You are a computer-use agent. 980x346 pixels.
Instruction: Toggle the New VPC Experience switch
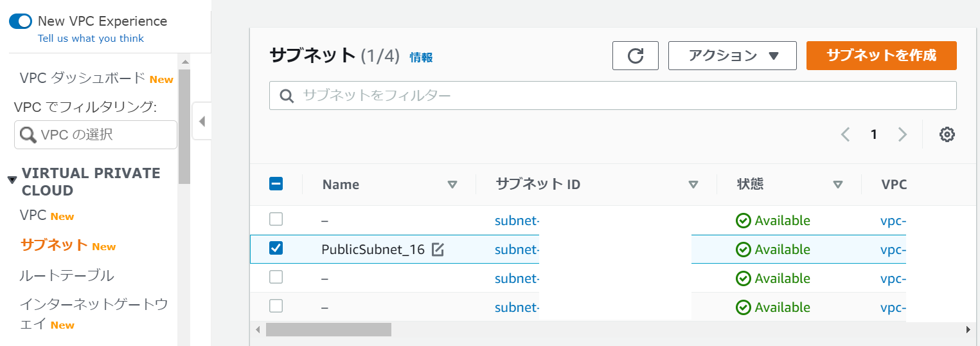21,21
